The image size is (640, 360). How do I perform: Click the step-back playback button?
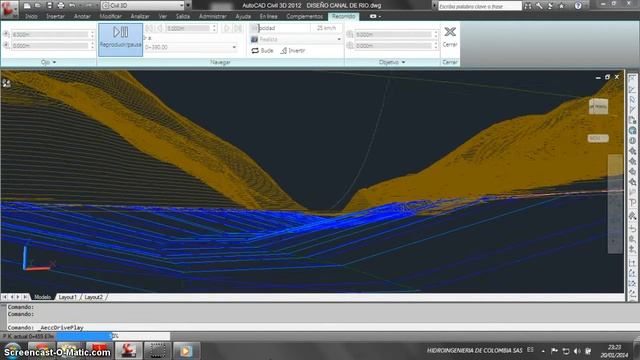160,28
